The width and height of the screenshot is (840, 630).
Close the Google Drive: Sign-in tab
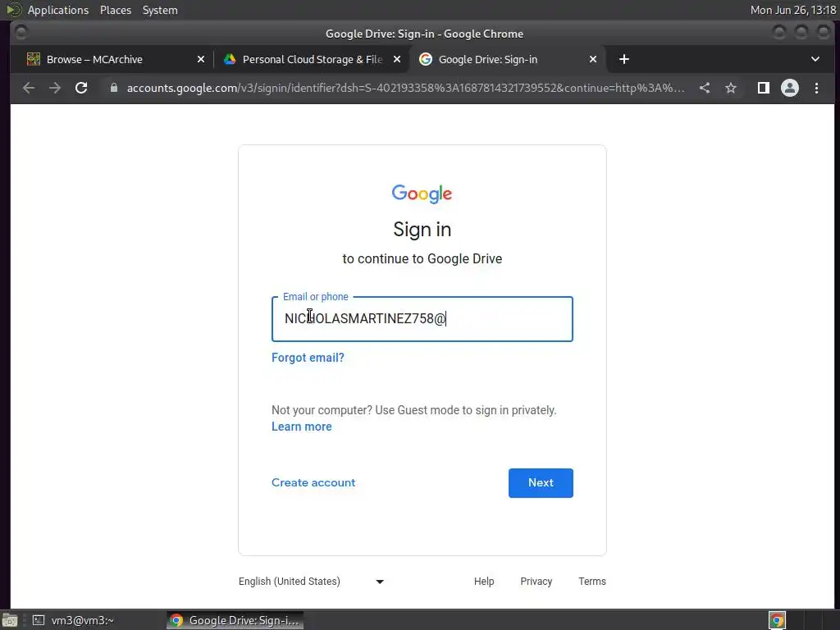pos(593,59)
